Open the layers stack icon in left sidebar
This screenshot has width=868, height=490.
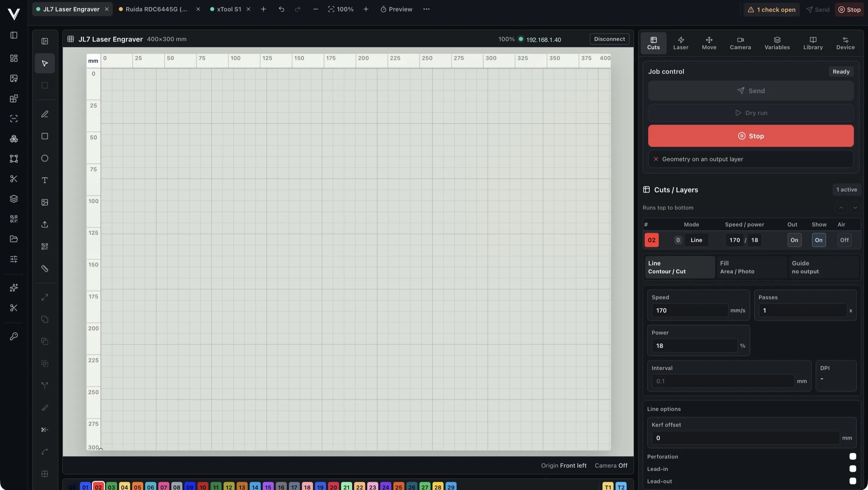pyautogui.click(x=14, y=199)
